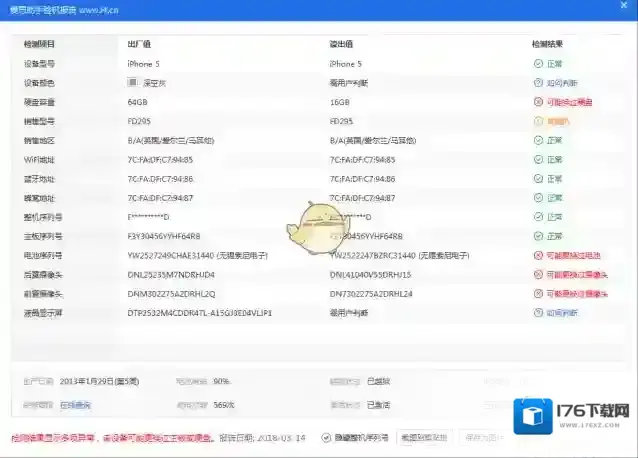
Task: Click the 深空灰 color swatch
Action: click(x=132, y=83)
